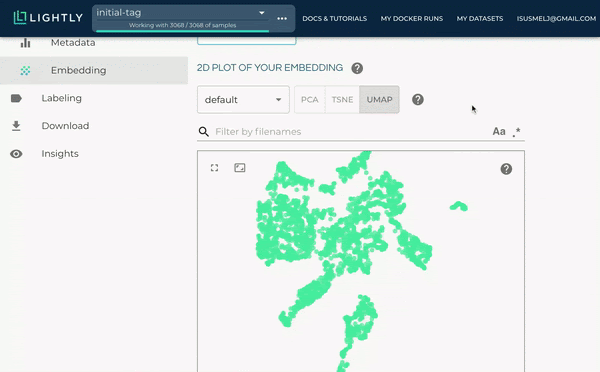Click the Metadata bar chart icon
The image size is (600, 372).
25,42
